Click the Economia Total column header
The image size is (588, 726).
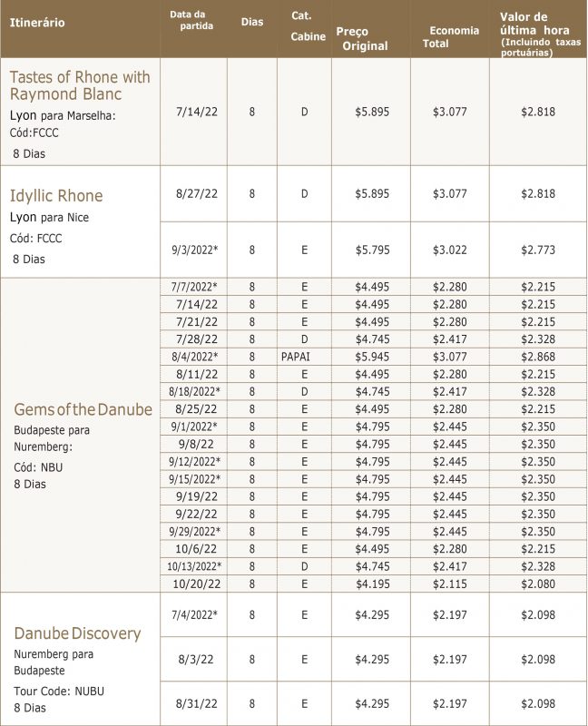[451, 36]
